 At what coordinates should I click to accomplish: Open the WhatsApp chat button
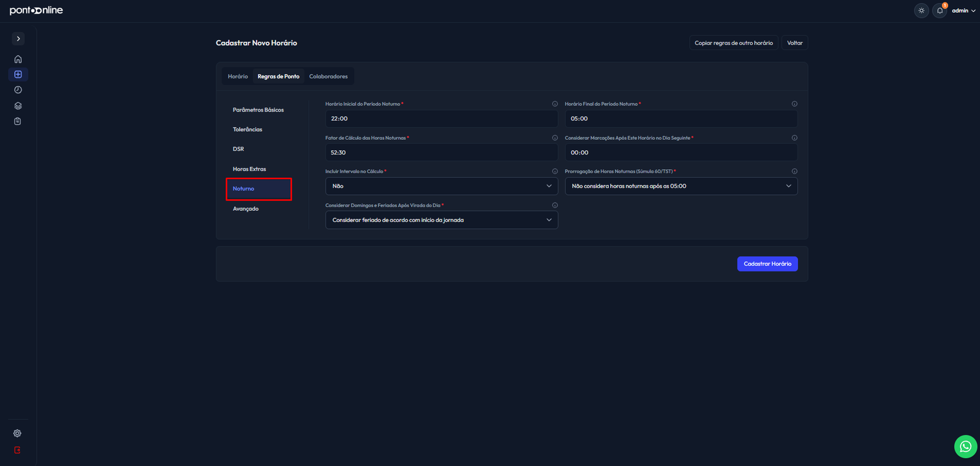(965, 446)
